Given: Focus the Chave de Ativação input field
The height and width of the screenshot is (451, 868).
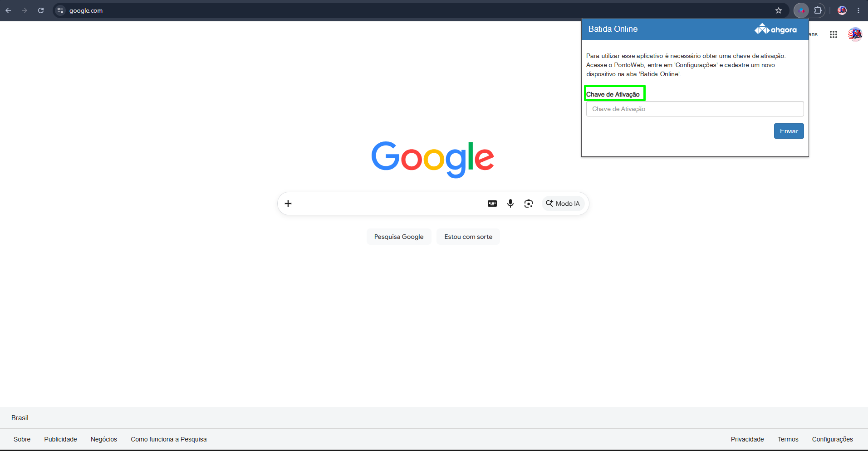Looking at the screenshot, I should 695,109.
